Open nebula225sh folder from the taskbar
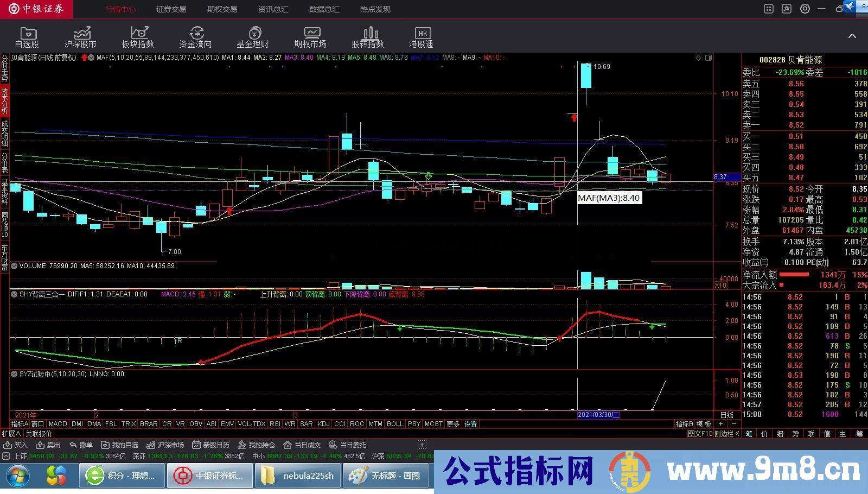This screenshot has height=494, width=868. (297, 476)
